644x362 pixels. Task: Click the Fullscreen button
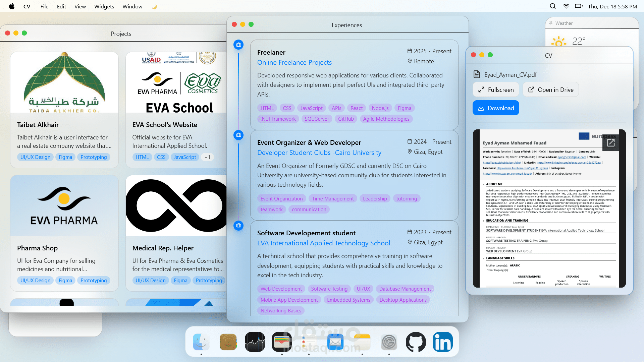(x=496, y=89)
